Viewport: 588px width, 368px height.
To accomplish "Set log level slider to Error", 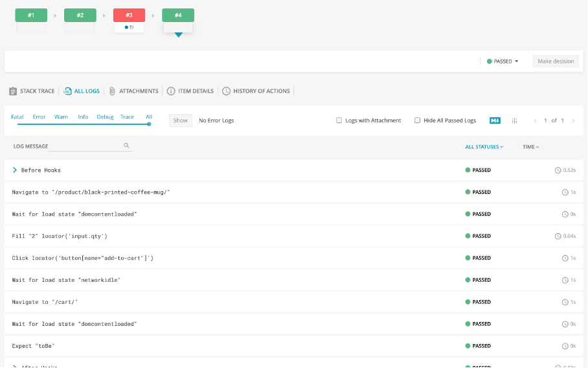I will pyautogui.click(x=39, y=117).
